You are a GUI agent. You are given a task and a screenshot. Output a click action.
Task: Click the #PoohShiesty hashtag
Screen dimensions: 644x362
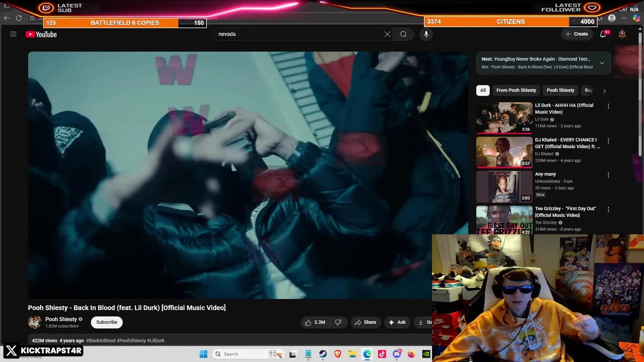pos(131,340)
